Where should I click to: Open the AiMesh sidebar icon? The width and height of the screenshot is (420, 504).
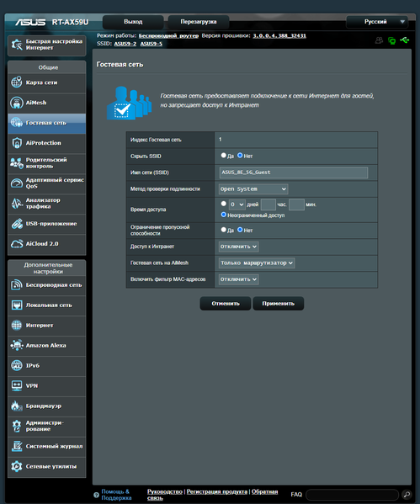tap(17, 103)
